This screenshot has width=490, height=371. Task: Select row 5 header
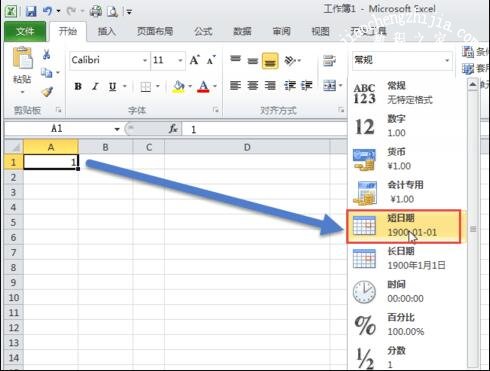pyautogui.click(x=13, y=222)
